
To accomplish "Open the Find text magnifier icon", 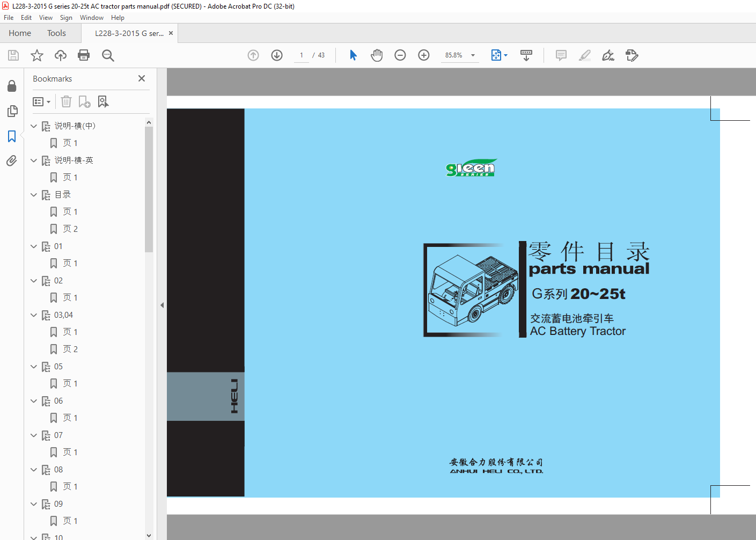I will (108, 55).
